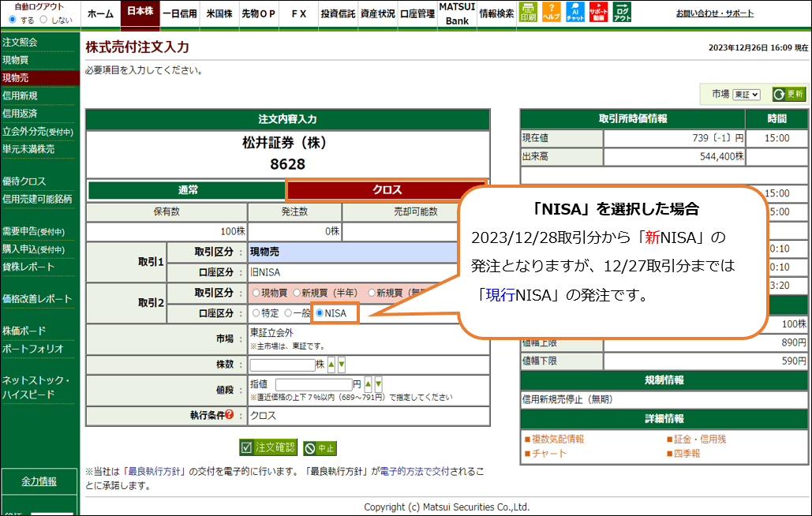This screenshot has width=812, height=516.
Task: Choose 一般 account type radio
Action: [288, 313]
